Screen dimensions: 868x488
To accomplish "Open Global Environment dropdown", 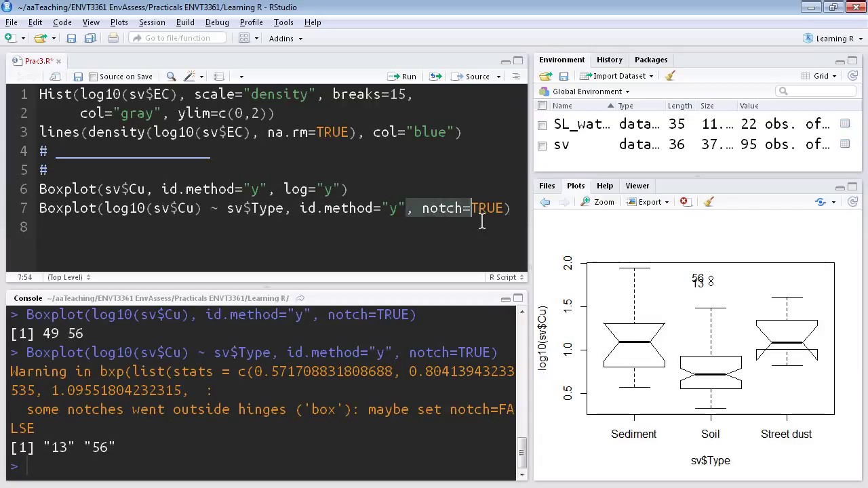I will 585,91.
